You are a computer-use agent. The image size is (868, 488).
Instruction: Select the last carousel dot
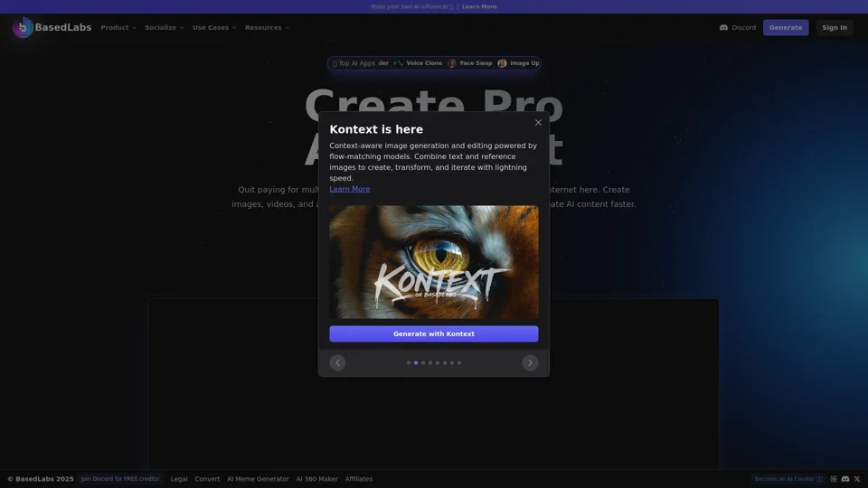459,363
